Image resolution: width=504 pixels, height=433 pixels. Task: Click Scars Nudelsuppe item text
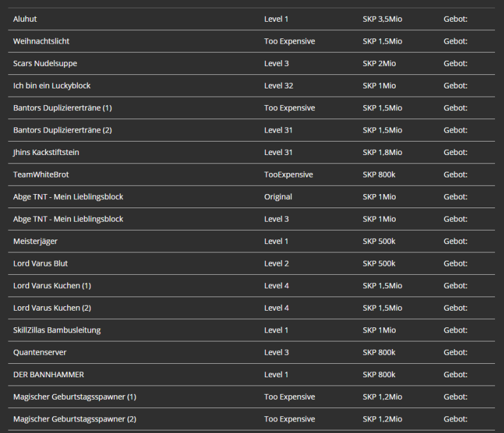(45, 63)
